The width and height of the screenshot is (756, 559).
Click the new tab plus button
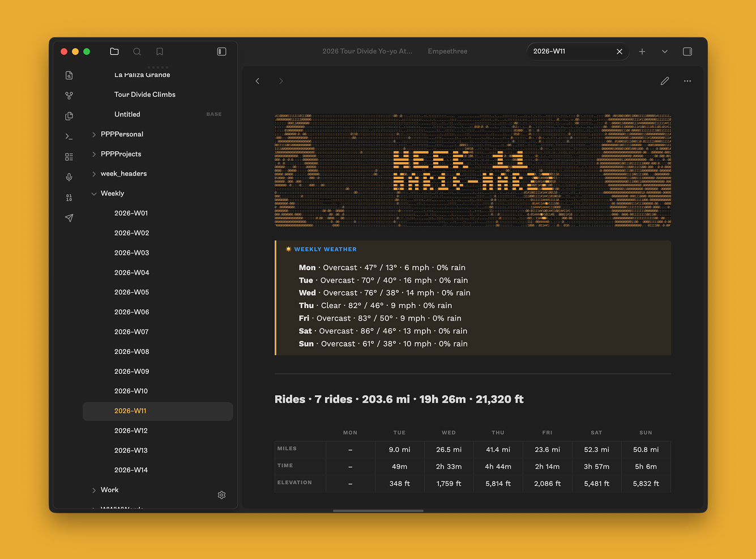click(x=642, y=52)
